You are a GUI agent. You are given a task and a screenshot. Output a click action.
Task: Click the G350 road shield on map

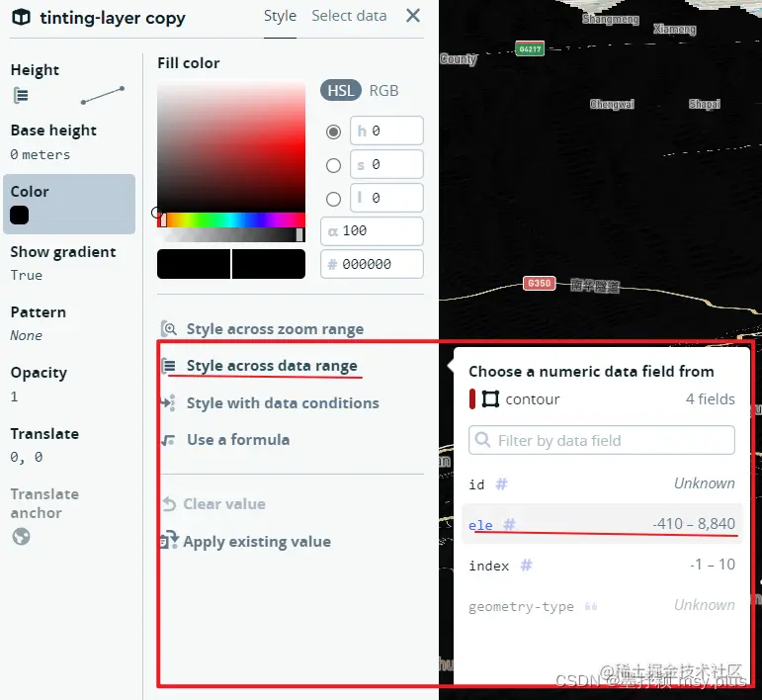pos(540,283)
